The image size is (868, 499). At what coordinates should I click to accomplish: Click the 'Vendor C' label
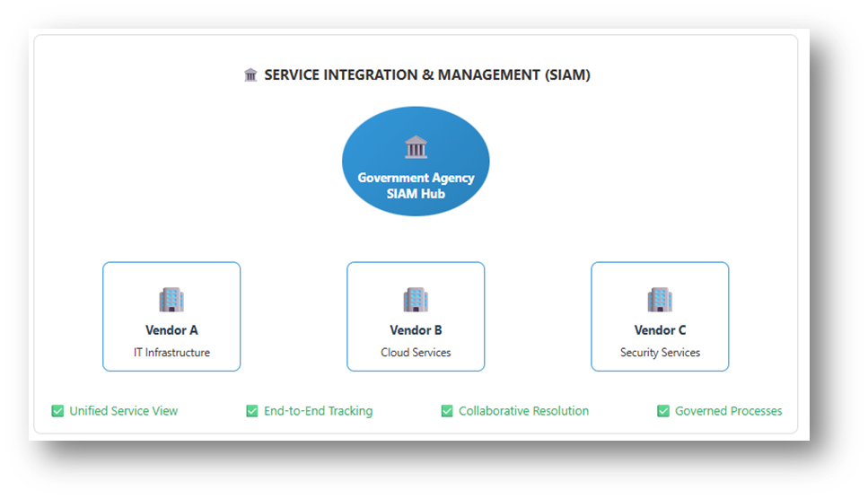point(660,330)
